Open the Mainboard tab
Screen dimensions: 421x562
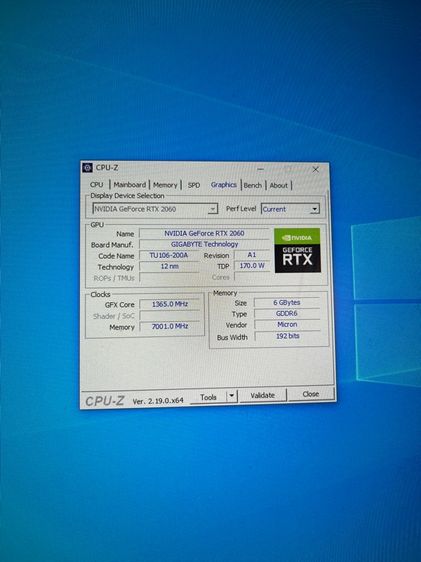pos(130,185)
